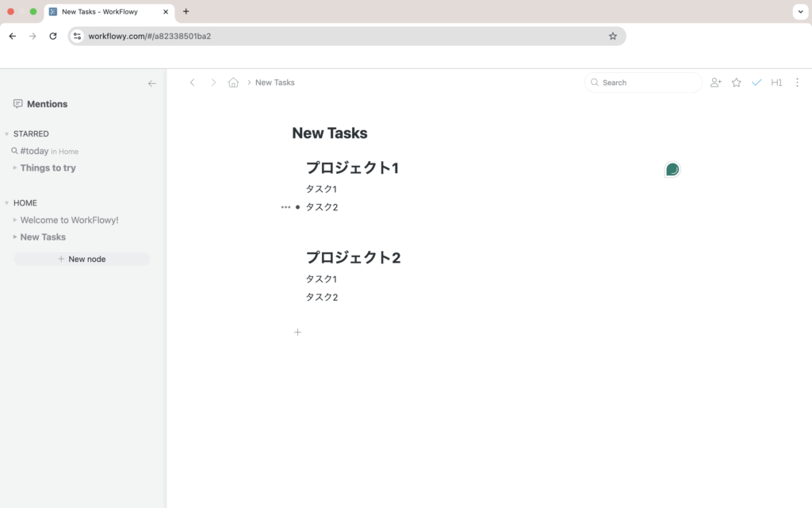Viewport: 812px width, 508px height.
Task: Expand Welcome to WorkFlowy! in sidebar
Action: (14, 220)
